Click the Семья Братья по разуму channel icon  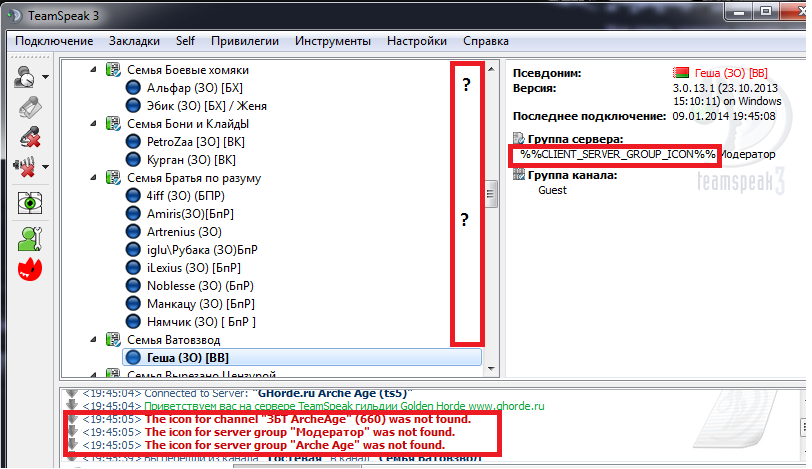[x=113, y=178]
